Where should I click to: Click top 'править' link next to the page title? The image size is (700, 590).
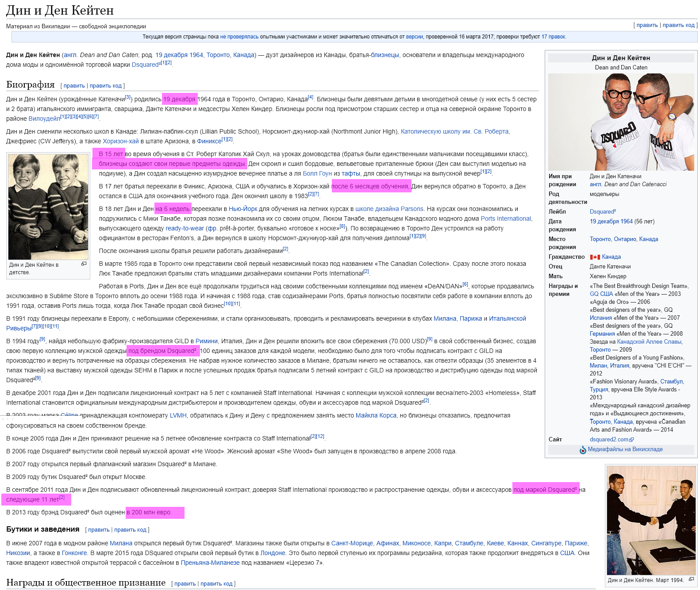pyautogui.click(x=647, y=25)
